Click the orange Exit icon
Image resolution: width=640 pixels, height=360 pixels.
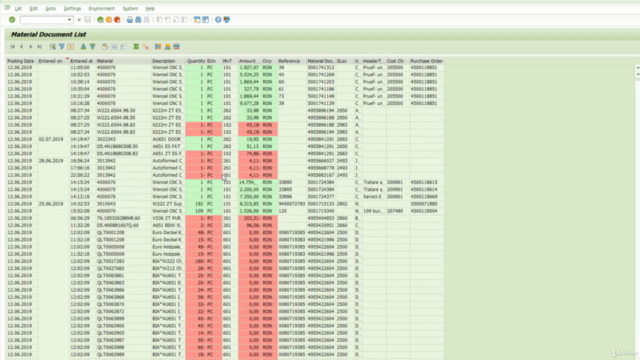click(109, 20)
